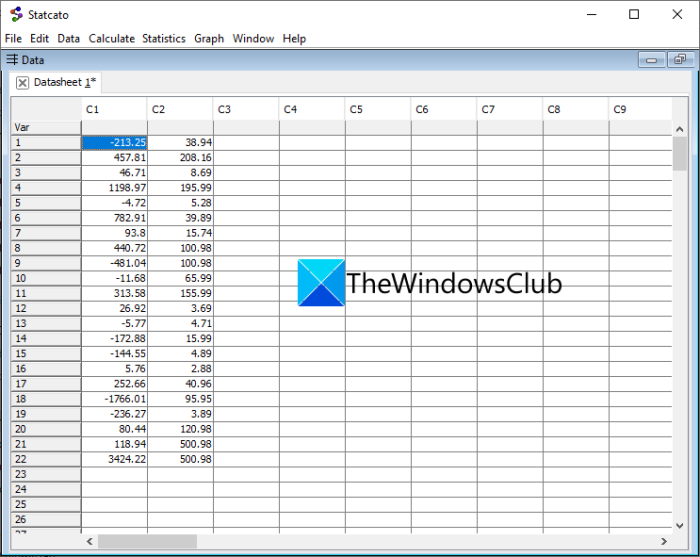
Task: Select cell with value -4.72
Action: click(x=114, y=203)
